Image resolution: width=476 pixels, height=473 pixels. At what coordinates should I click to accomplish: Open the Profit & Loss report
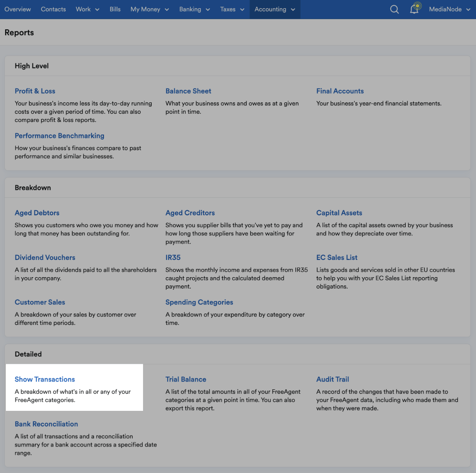point(35,91)
